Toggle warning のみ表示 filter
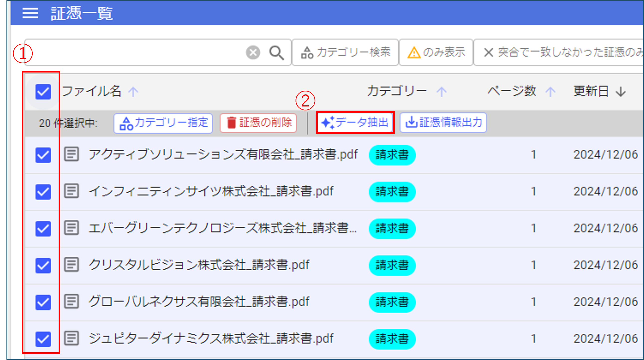 (x=436, y=53)
